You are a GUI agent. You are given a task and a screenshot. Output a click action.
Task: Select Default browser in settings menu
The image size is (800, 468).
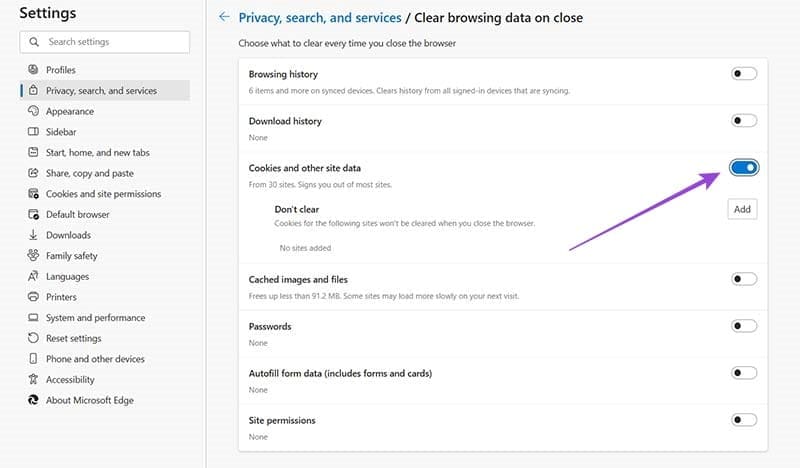[x=105, y=214]
